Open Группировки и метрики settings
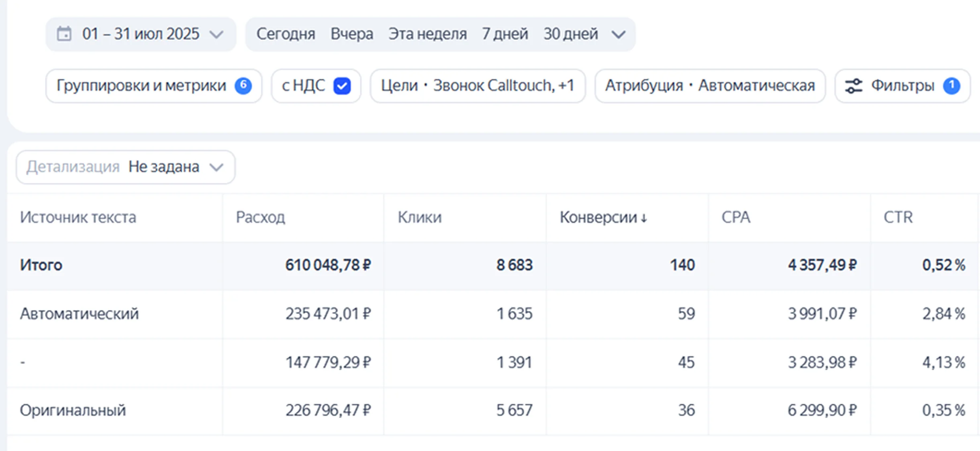The width and height of the screenshot is (980, 451). (141, 86)
